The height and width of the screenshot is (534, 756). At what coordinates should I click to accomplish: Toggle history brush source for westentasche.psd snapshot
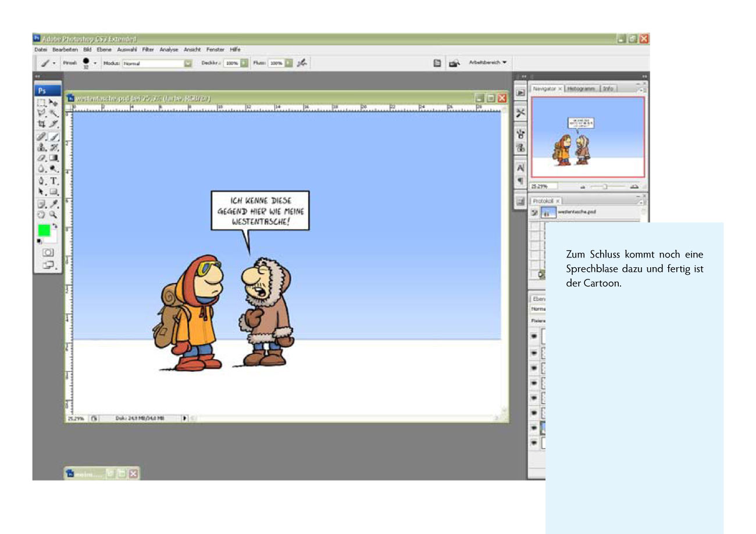(x=534, y=213)
